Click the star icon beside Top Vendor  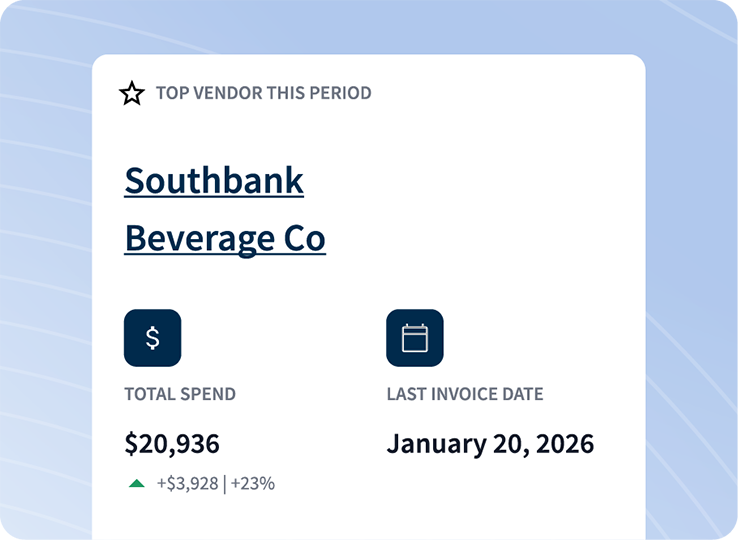(132, 94)
